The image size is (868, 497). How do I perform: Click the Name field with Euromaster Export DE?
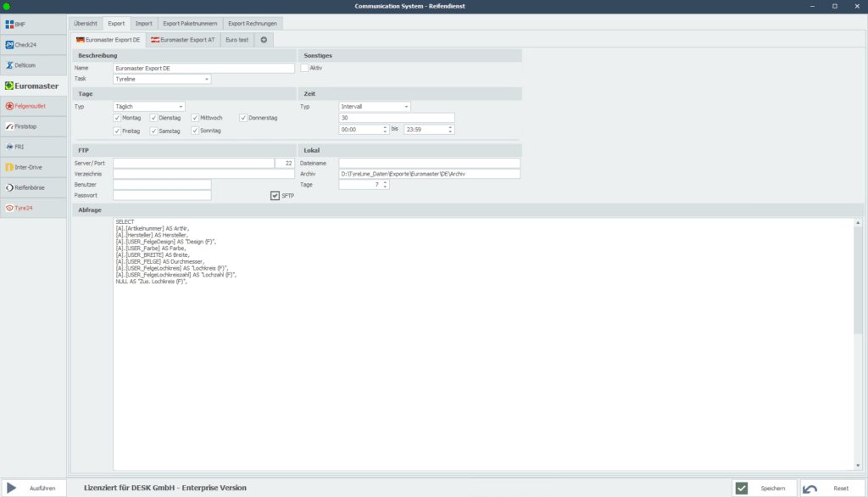coord(203,68)
